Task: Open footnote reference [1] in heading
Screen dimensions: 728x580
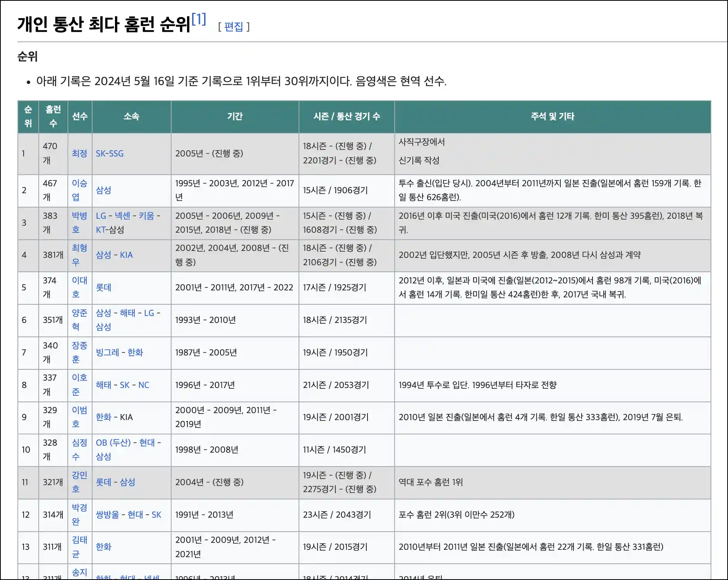Action: [199, 19]
